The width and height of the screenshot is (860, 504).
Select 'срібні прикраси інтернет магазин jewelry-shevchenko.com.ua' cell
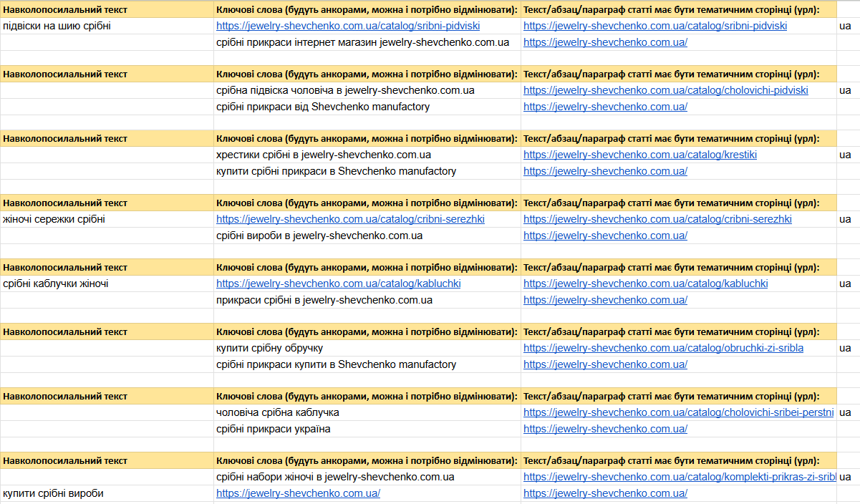coord(367,42)
